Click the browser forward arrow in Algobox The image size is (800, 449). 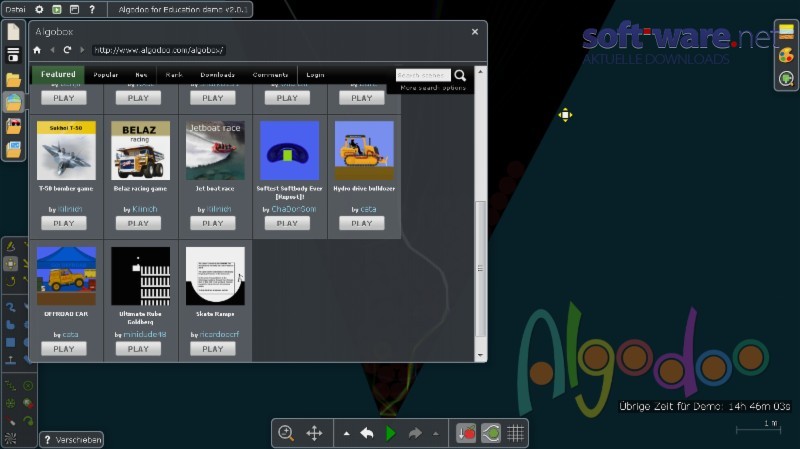point(82,50)
